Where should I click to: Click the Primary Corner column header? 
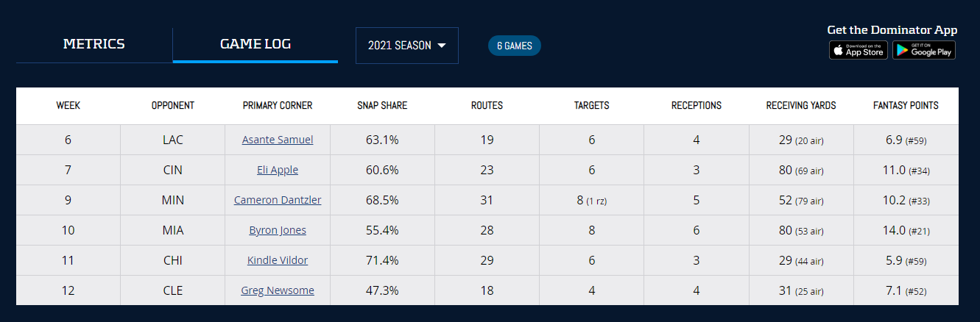[x=278, y=106]
